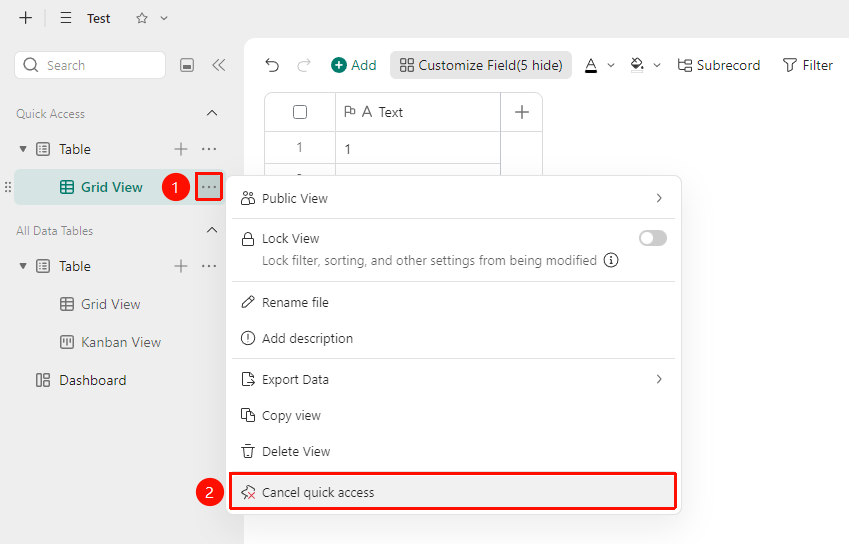Screen dimensions: 849x544
Task: Open more options for All Data Tables Table
Action: click(x=209, y=266)
